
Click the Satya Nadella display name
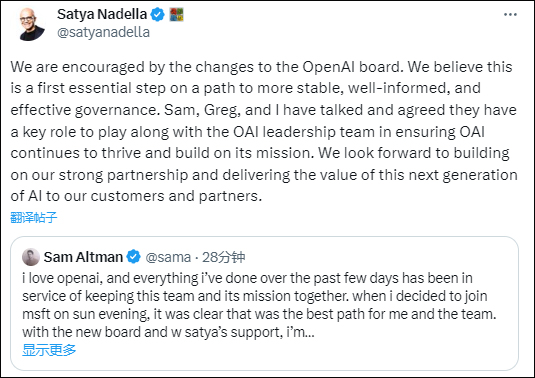(x=102, y=14)
